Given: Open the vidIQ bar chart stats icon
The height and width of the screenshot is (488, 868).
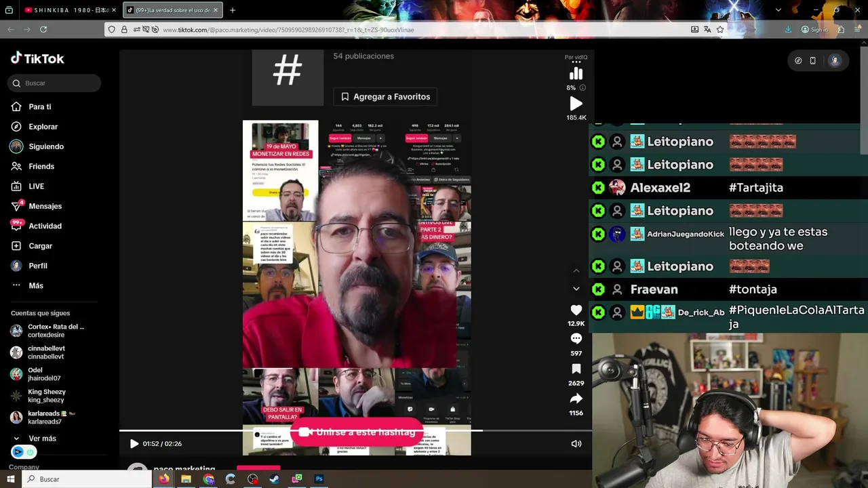Looking at the screenshot, I should point(576,74).
